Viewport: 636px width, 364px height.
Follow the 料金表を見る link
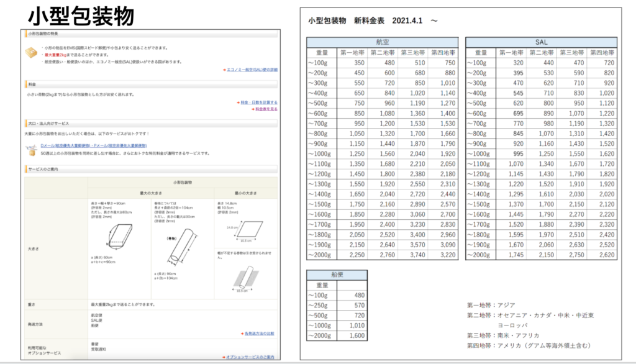coord(266,109)
